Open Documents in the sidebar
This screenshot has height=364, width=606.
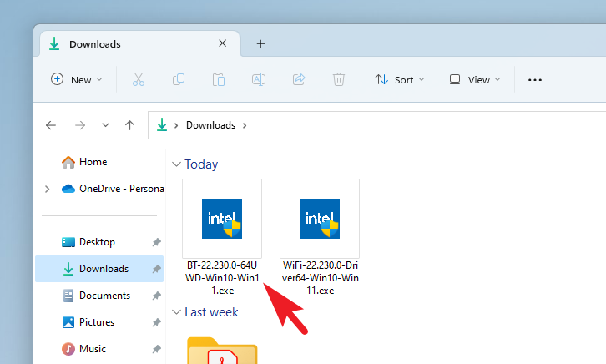99,296
